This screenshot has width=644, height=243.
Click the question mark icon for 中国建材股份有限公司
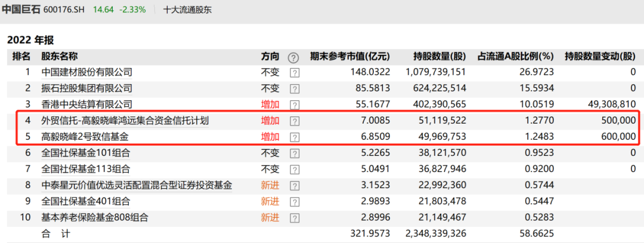point(294,73)
